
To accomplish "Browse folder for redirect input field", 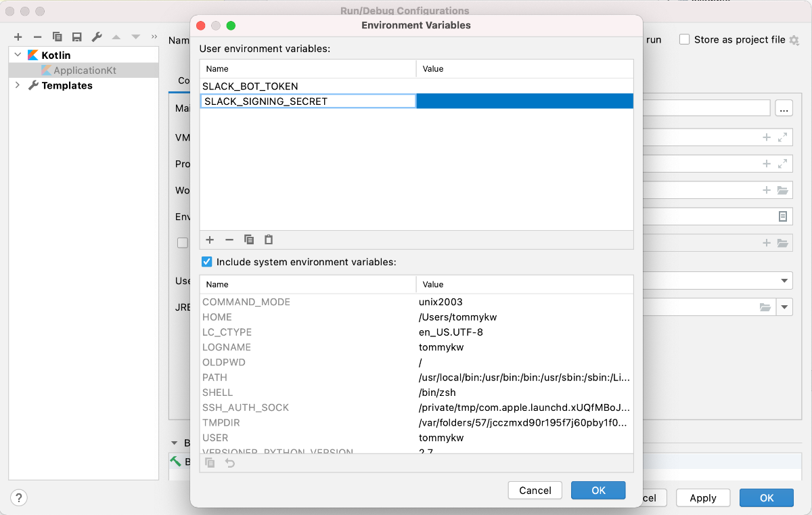I will click(783, 243).
